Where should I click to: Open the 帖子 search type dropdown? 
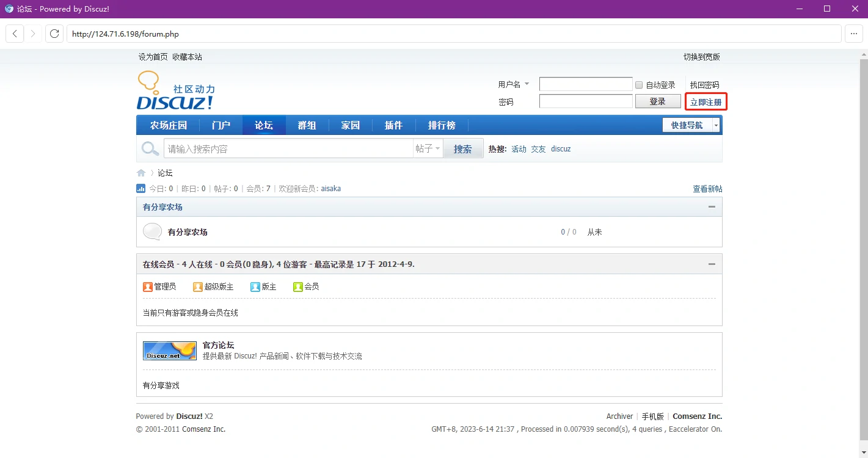[x=428, y=148]
